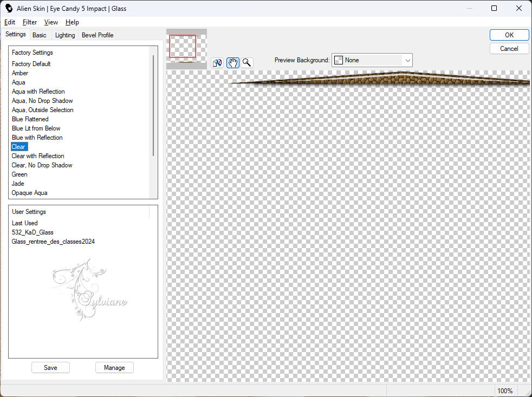Select Aqua, No Drop Shadow preset

tap(42, 100)
